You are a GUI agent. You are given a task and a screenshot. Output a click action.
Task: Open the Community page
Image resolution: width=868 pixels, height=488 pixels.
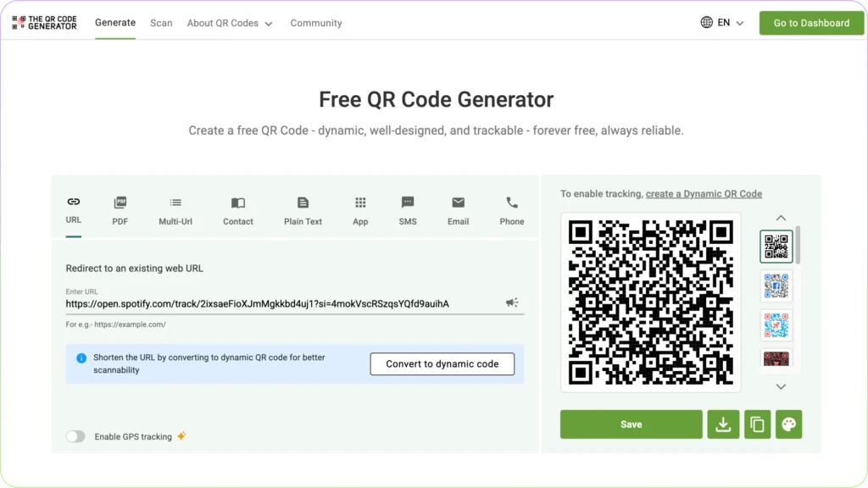point(316,23)
